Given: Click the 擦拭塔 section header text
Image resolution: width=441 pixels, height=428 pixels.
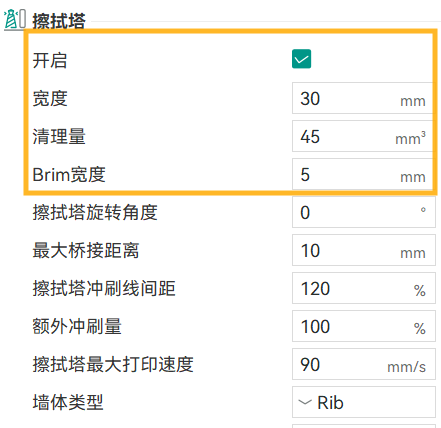Looking at the screenshot, I should (59, 21).
